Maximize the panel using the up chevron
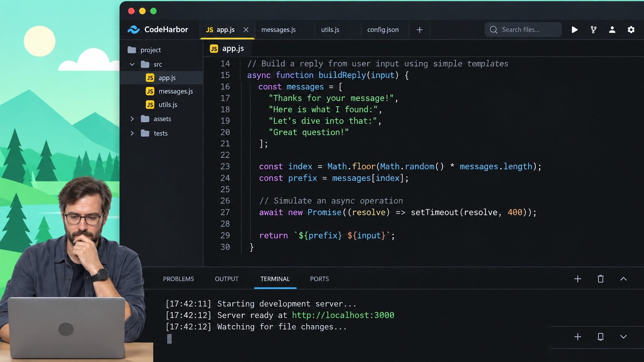This screenshot has height=362, width=644. coord(623,279)
